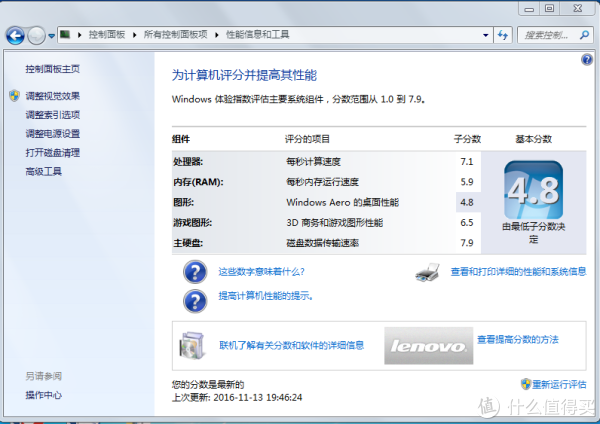This screenshot has height=424, width=600.
Task: Open 这些数字意味着什么? link
Action: pyautogui.click(x=261, y=272)
